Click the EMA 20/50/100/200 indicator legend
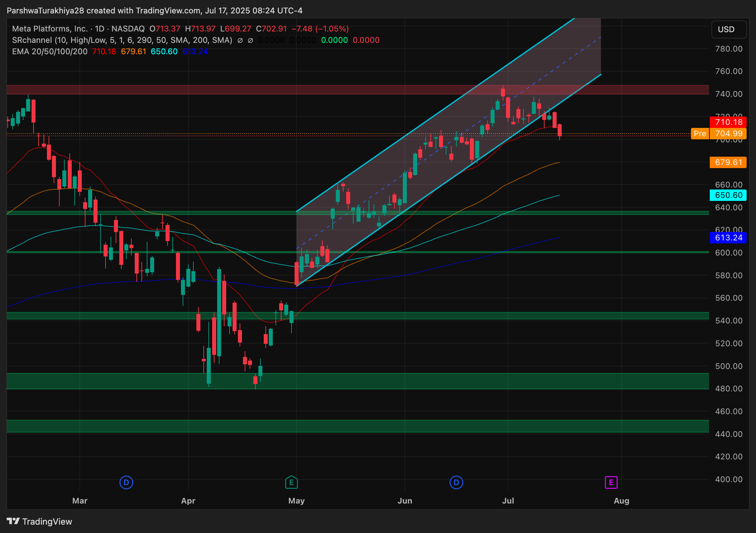 [x=50, y=52]
